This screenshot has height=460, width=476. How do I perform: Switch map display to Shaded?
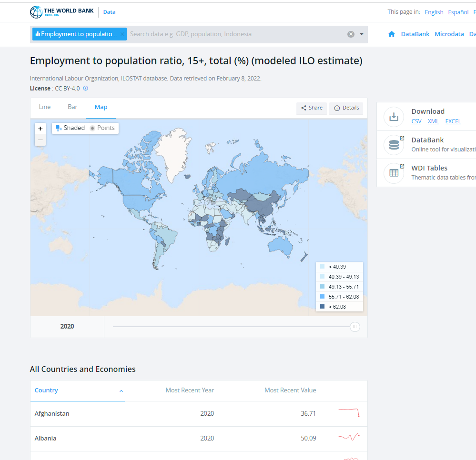click(70, 128)
